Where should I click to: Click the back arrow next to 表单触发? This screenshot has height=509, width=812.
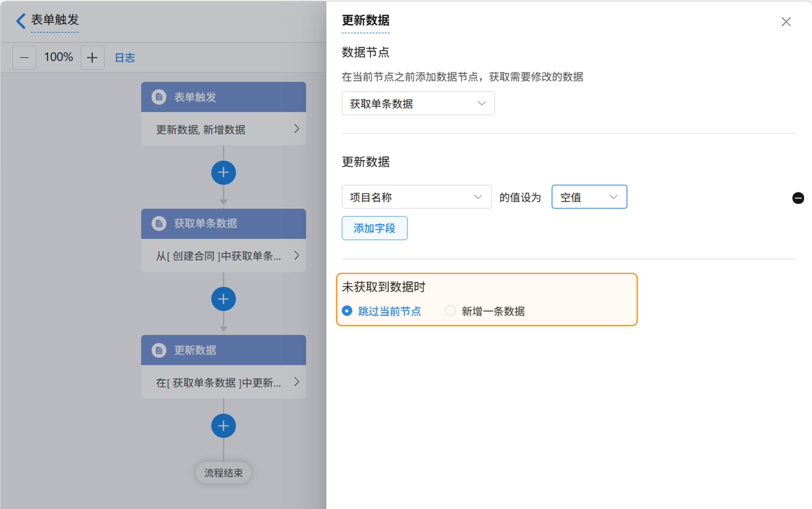pyautogui.click(x=21, y=21)
